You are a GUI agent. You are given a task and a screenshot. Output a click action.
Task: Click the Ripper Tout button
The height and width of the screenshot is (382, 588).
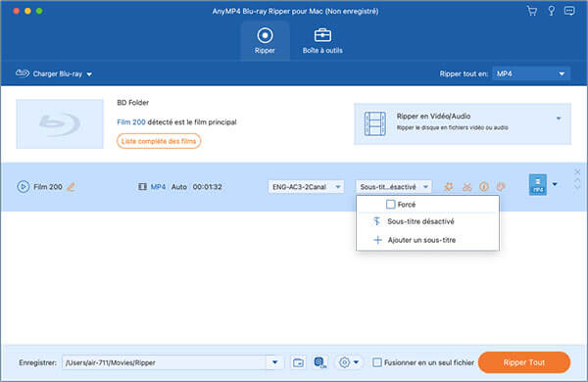point(524,362)
